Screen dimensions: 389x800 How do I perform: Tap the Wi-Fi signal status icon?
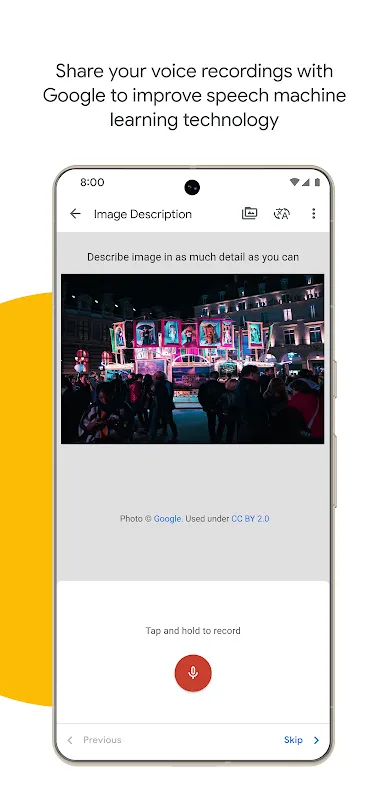point(294,182)
